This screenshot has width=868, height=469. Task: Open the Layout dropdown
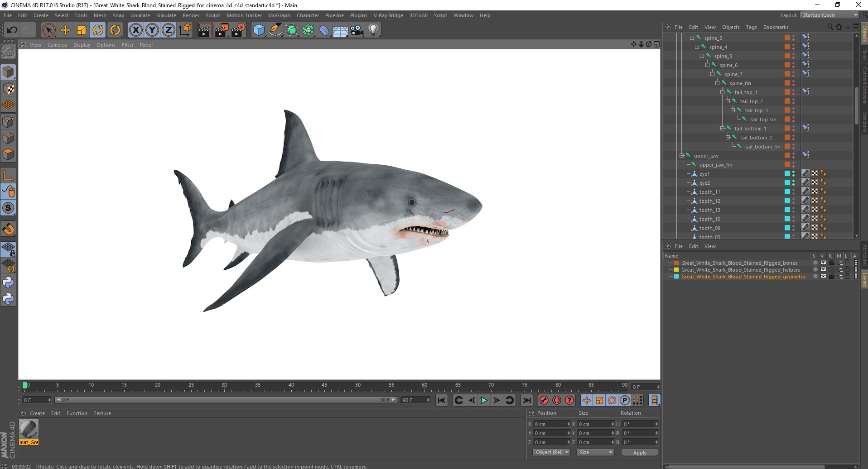829,15
